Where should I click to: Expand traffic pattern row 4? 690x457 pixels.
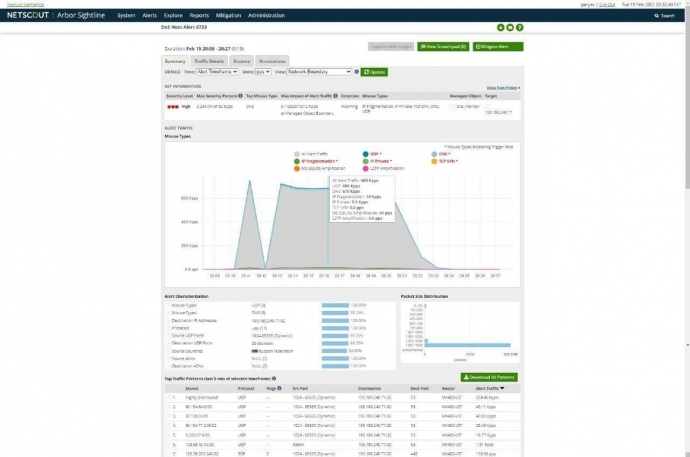click(169, 426)
